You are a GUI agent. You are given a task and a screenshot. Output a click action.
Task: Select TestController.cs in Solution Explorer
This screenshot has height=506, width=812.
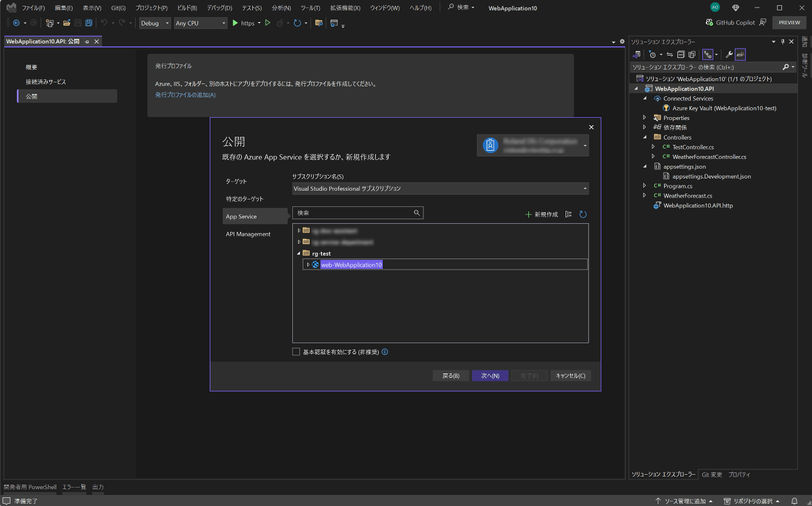(693, 147)
